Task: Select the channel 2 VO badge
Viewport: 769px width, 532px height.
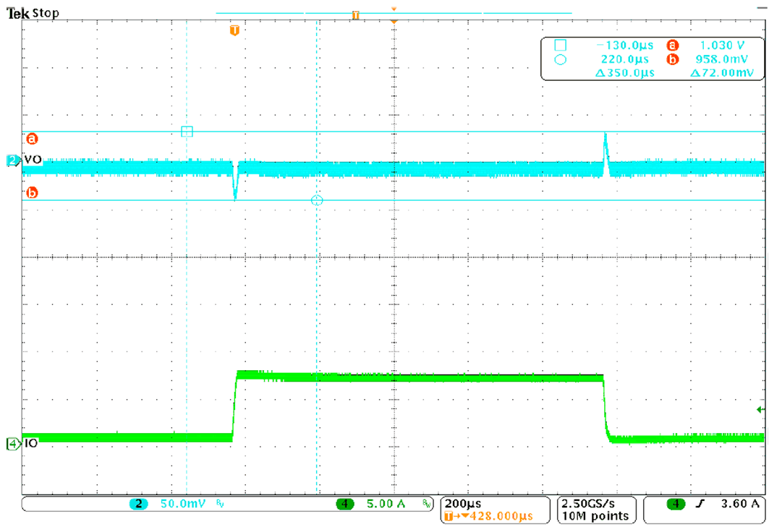Action: click(x=13, y=159)
